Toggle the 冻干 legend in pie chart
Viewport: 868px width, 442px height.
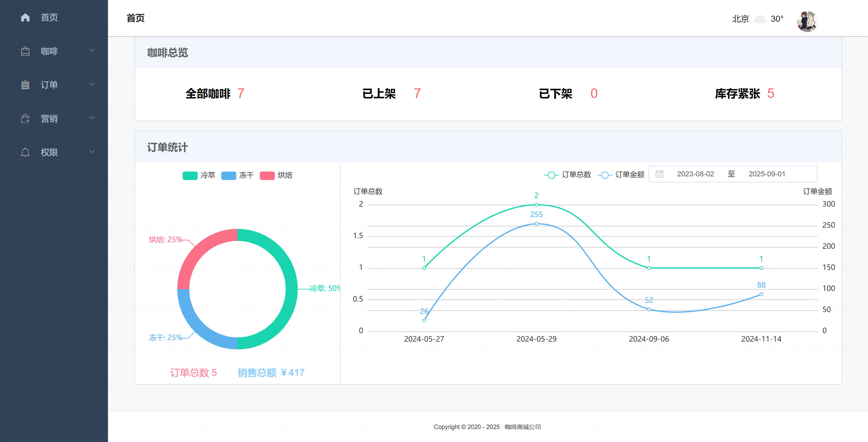click(237, 175)
